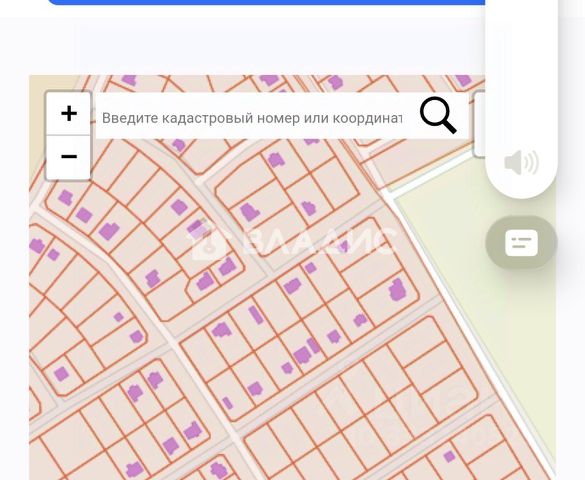This screenshot has height=480, width=585.
Task: Zoom out the cadastral map
Action: pyautogui.click(x=69, y=157)
